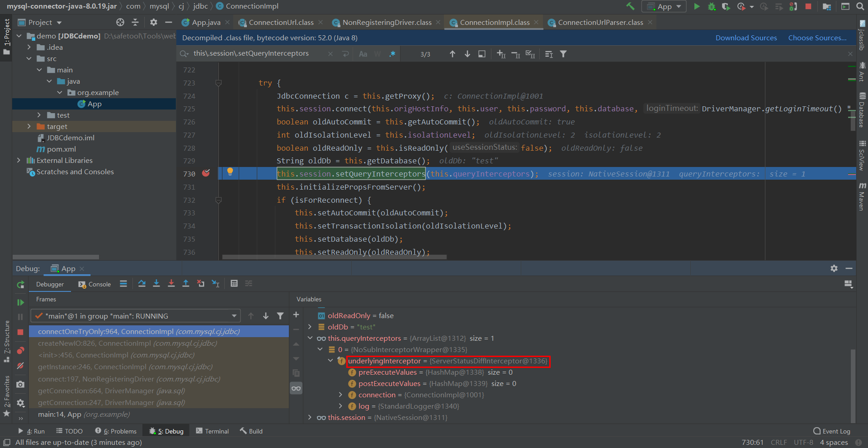Image resolution: width=868 pixels, height=448 pixels.
Task: Toggle the breakpoint on line 730
Action: pyautogui.click(x=206, y=173)
